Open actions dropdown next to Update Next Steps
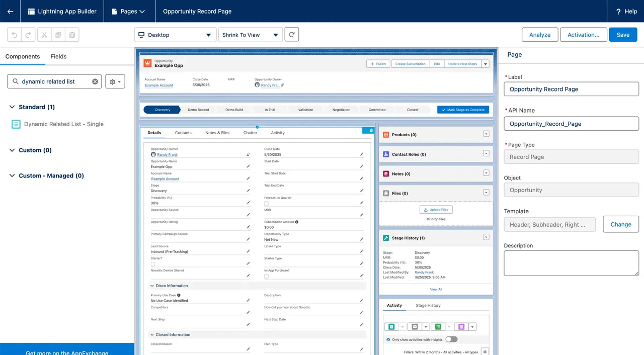The width and height of the screenshot is (644, 355). (485, 64)
